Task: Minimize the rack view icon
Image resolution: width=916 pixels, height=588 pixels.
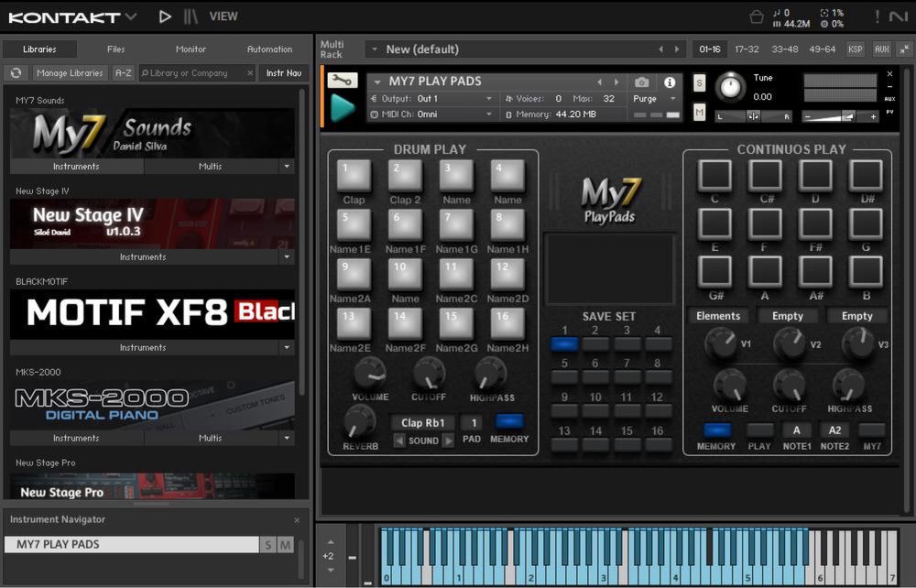Action: pyautogui.click(x=904, y=49)
